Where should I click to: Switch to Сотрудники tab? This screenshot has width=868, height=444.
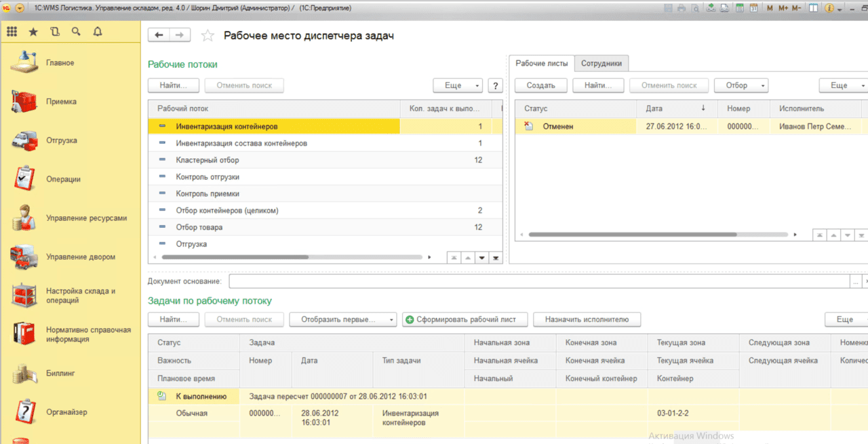601,63
